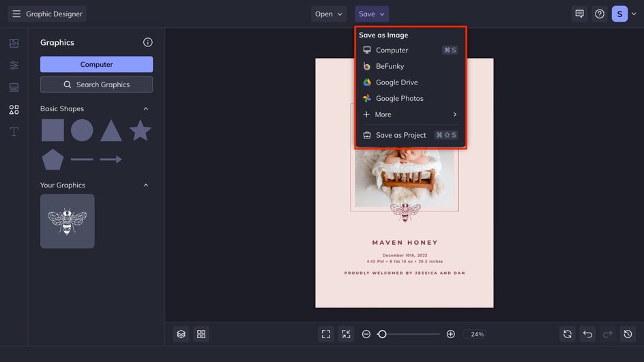644x362 pixels.
Task: Open the S user account avatar
Action: 619,14
